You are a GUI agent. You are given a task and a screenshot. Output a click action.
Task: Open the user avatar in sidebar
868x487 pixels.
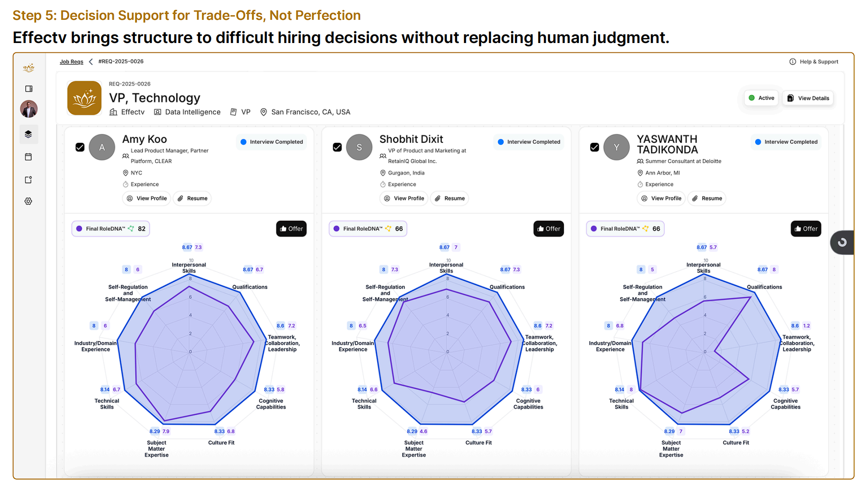(x=29, y=109)
